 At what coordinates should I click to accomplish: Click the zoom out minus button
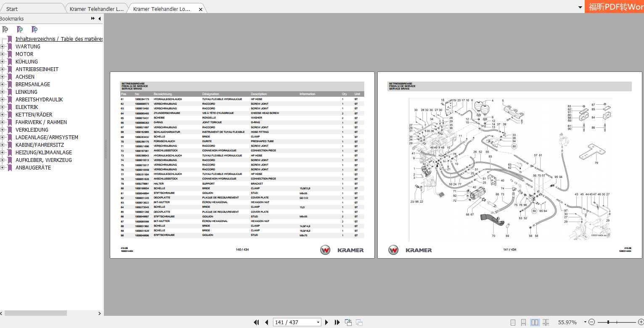point(592,322)
